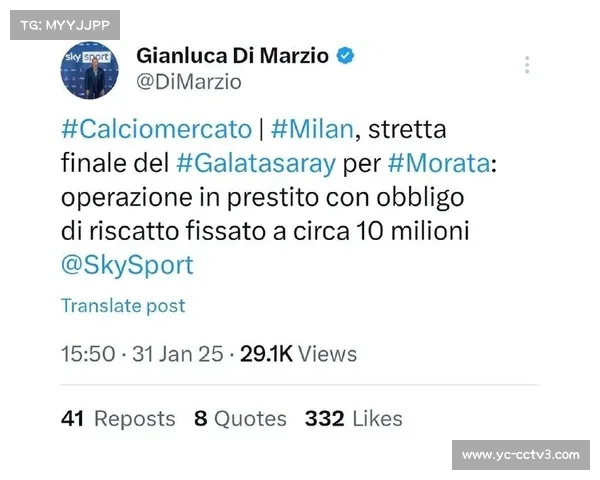Select the #Morata hashtag
This screenshot has height=480, width=600.
[439, 163]
